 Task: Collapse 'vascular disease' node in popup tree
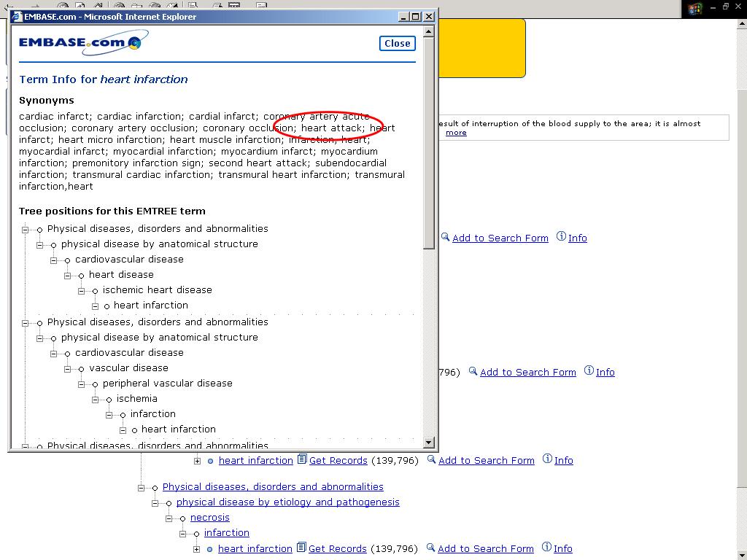pos(68,369)
